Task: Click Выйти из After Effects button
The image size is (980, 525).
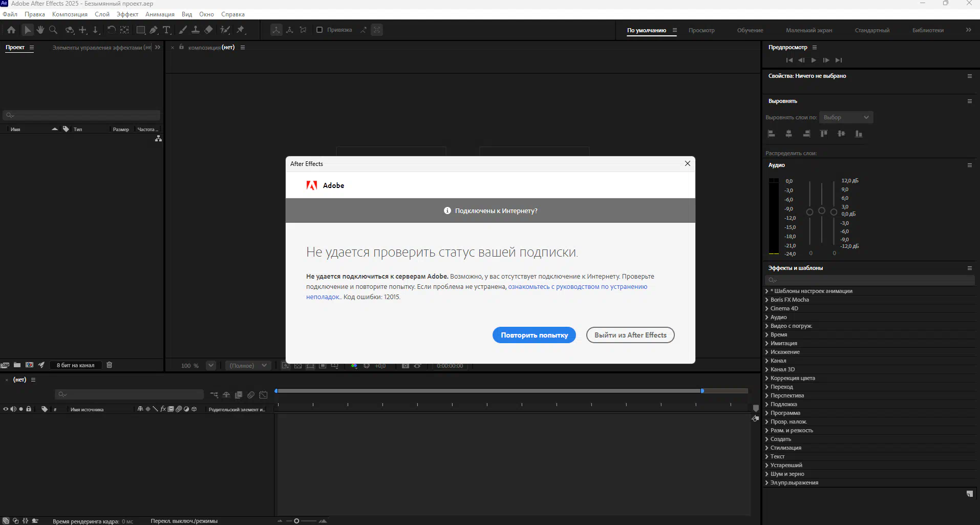Action: (630, 335)
